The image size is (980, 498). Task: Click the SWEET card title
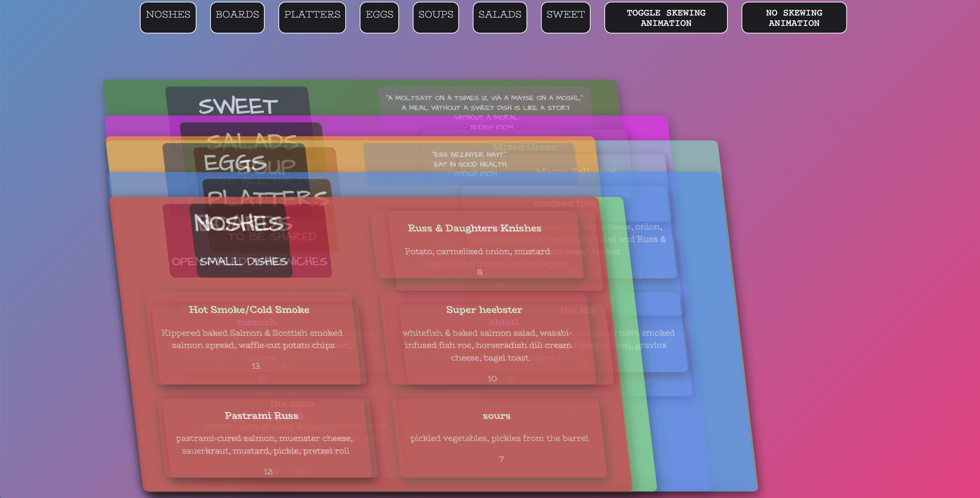click(x=238, y=105)
